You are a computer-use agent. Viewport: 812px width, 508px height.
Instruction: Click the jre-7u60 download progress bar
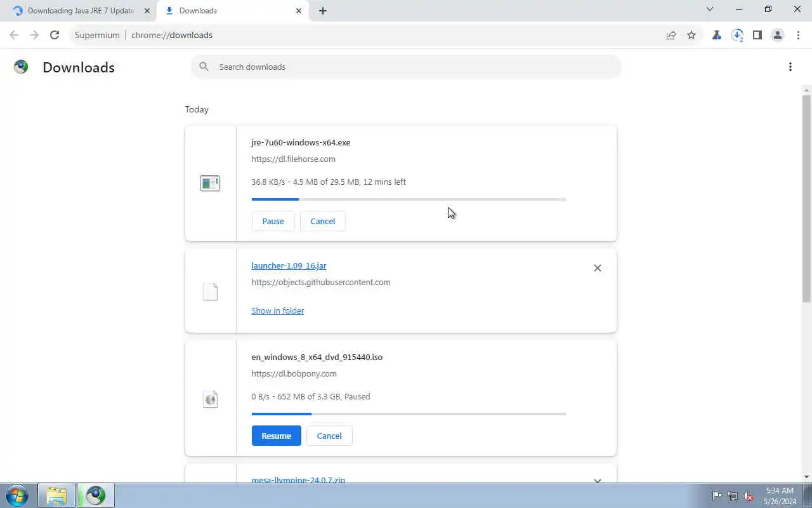coord(409,199)
